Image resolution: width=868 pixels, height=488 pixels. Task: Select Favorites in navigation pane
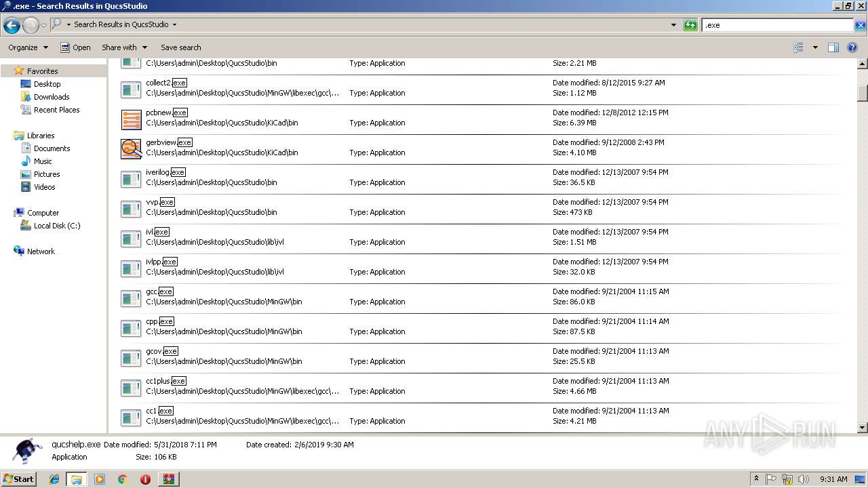42,71
